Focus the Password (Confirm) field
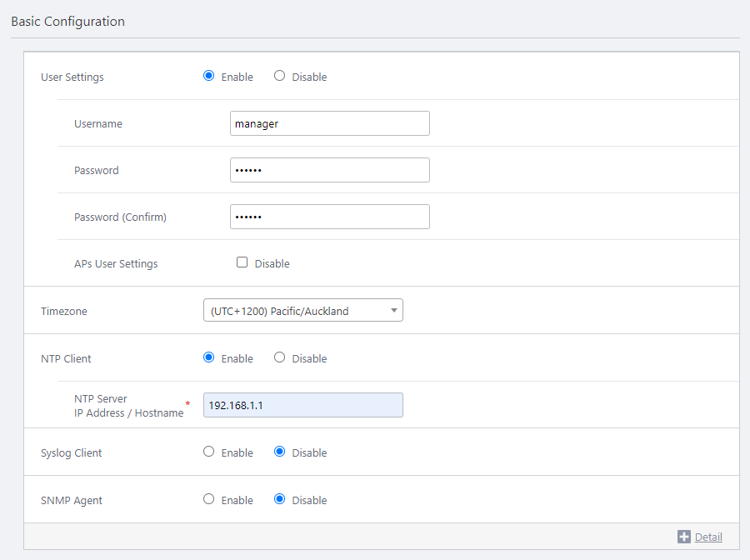 (329, 217)
